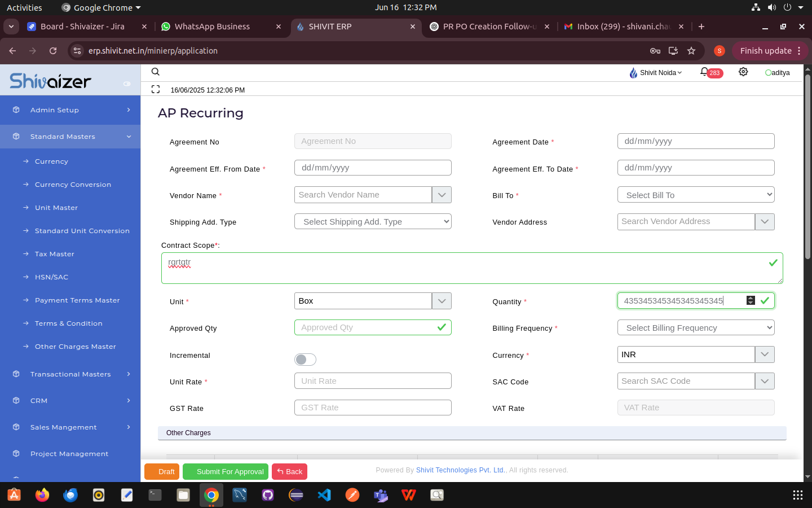Open the settings gear icon in header
Viewport: 812px width, 508px height.
tap(743, 72)
